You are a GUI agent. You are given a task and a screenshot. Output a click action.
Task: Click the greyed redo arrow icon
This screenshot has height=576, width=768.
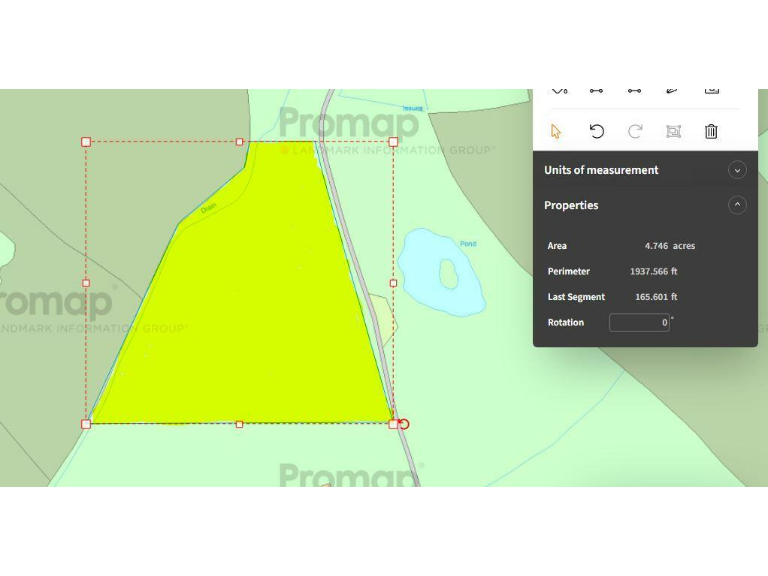[634, 131]
